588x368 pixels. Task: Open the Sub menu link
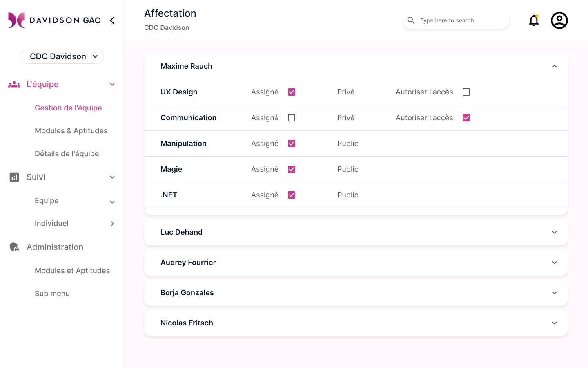pos(52,294)
